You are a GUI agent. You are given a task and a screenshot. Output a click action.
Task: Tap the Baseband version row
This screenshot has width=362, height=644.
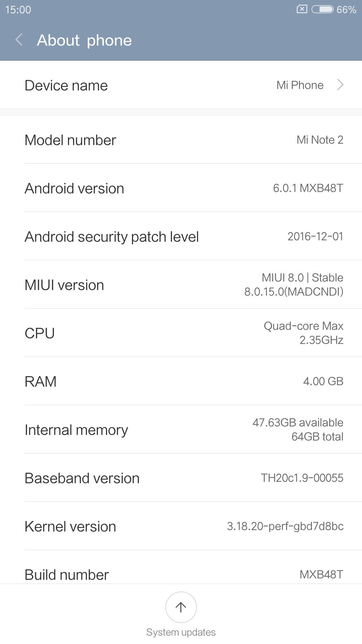[x=181, y=478]
